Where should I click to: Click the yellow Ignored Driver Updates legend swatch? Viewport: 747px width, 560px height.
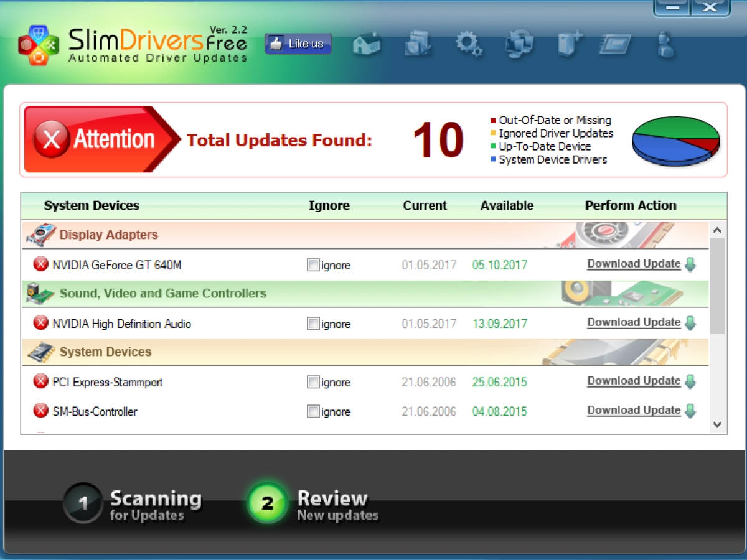coord(493,134)
